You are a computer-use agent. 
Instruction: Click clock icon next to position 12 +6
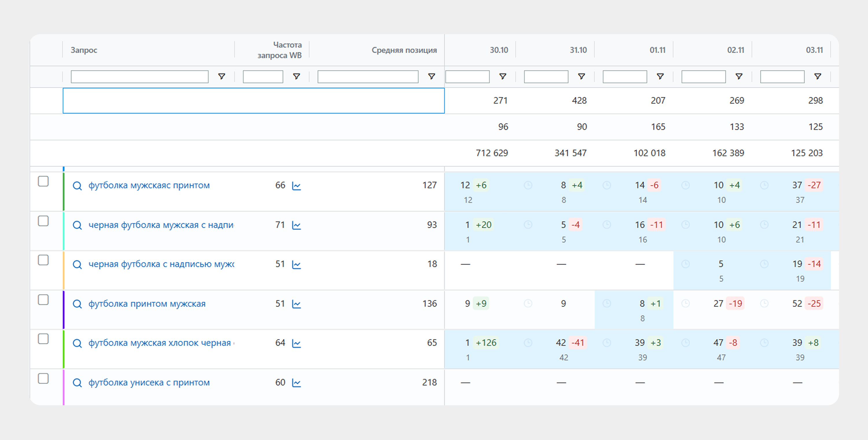[x=528, y=185]
